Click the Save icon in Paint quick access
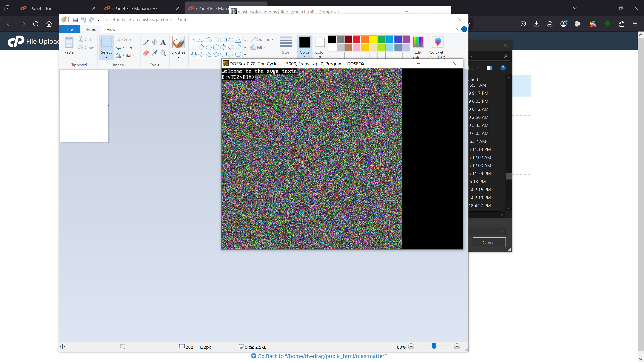Image resolution: width=644 pixels, height=362 pixels. point(75,20)
